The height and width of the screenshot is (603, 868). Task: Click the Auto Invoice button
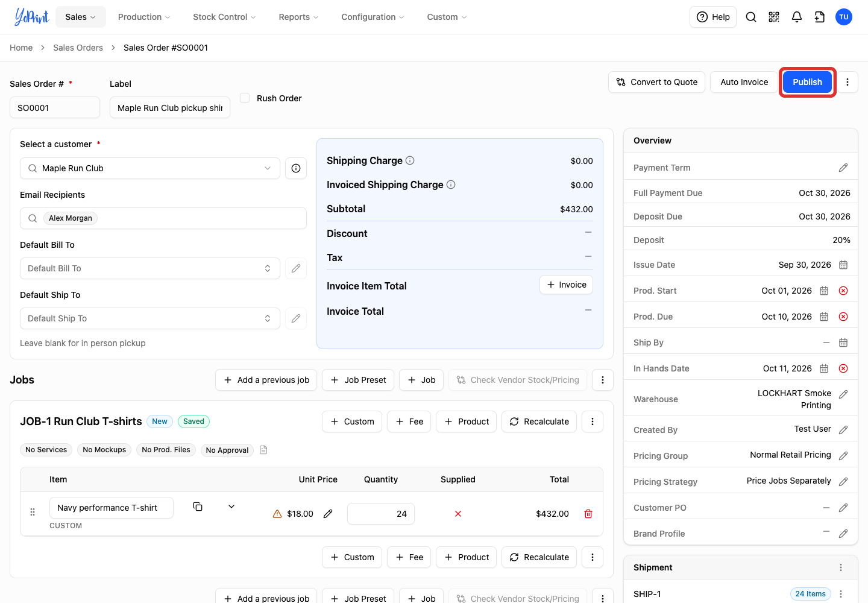tap(744, 82)
